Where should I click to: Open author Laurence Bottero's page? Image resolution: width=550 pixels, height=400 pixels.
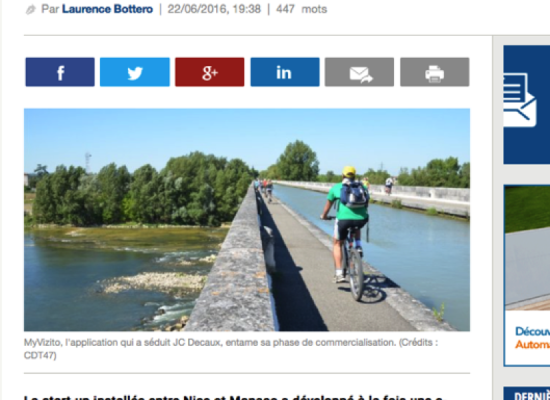click(x=107, y=9)
